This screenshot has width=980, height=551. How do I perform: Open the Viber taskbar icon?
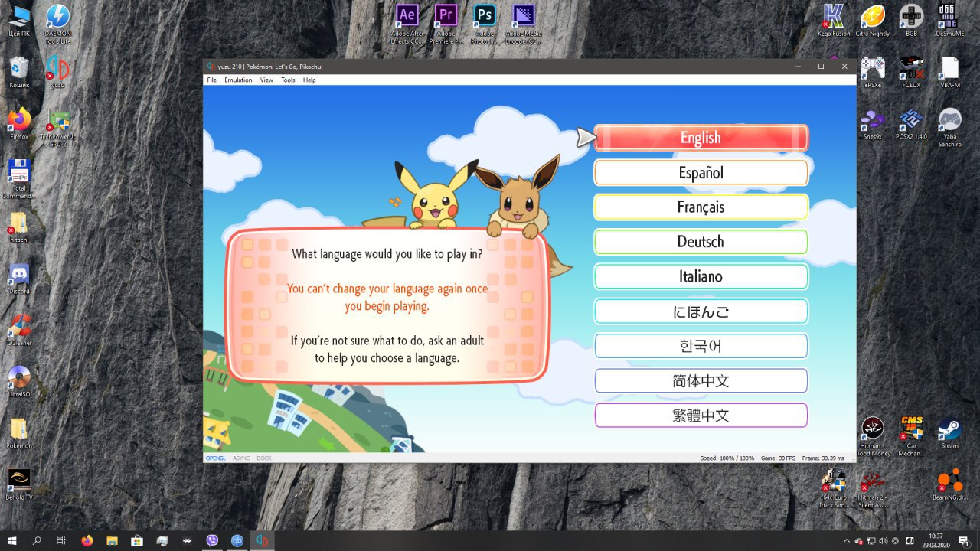(212, 540)
